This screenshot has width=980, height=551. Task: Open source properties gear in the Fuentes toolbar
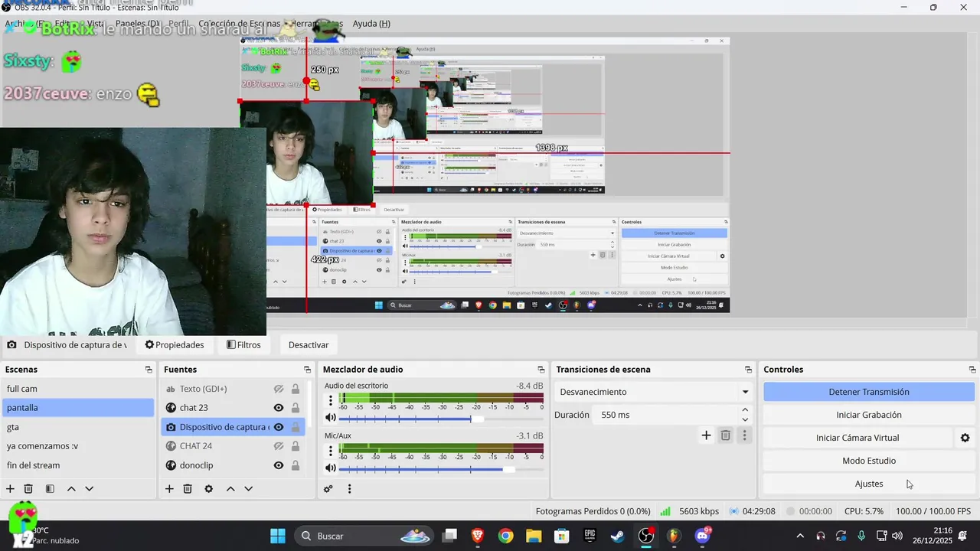pos(208,489)
